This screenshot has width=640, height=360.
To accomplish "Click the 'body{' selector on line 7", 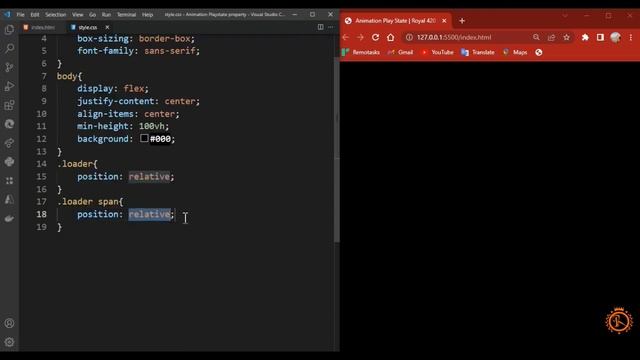I will (x=69, y=76).
